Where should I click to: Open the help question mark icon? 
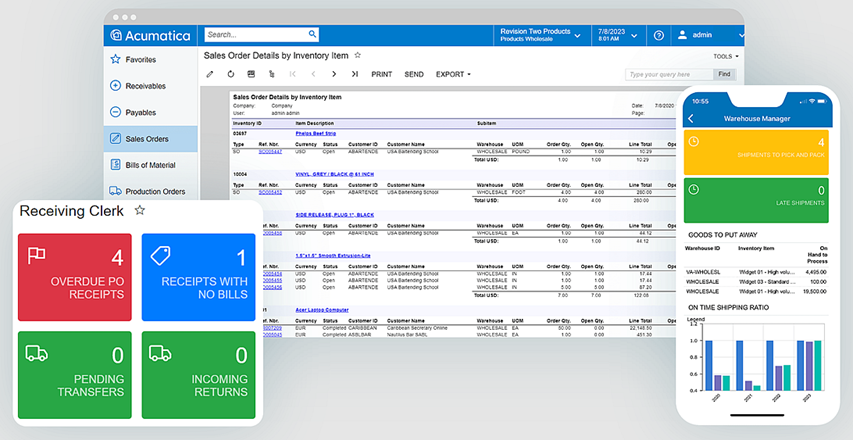click(x=659, y=35)
